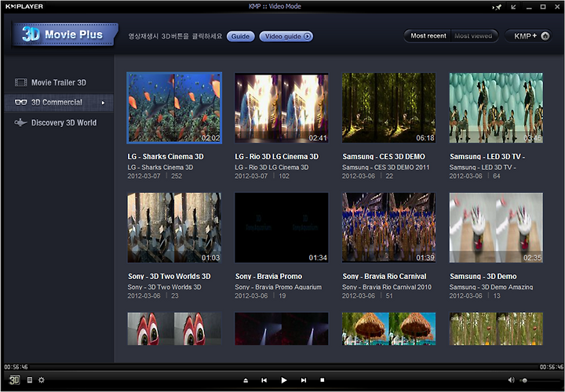Click the subtitle Sony - Bravia Promo Aquarium
Image resolution: width=565 pixels, height=392 pixels.
[279, 287]
